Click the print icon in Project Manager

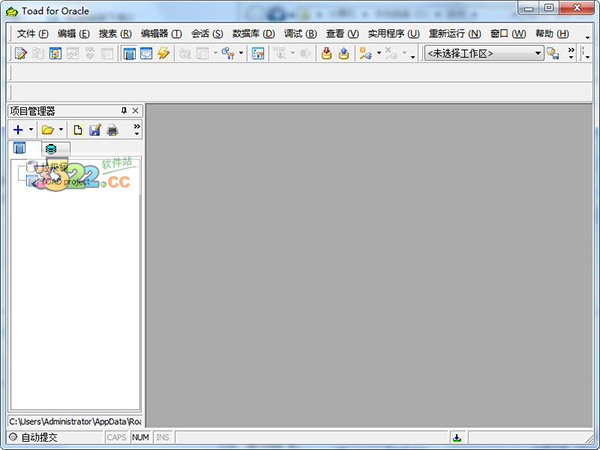pos(113,130)
